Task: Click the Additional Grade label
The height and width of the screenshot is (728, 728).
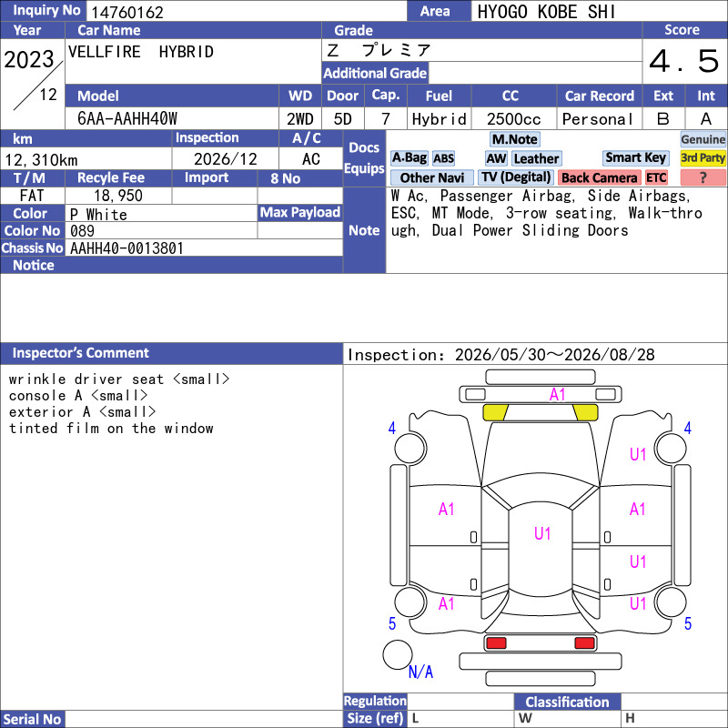Action: point(375,74)
